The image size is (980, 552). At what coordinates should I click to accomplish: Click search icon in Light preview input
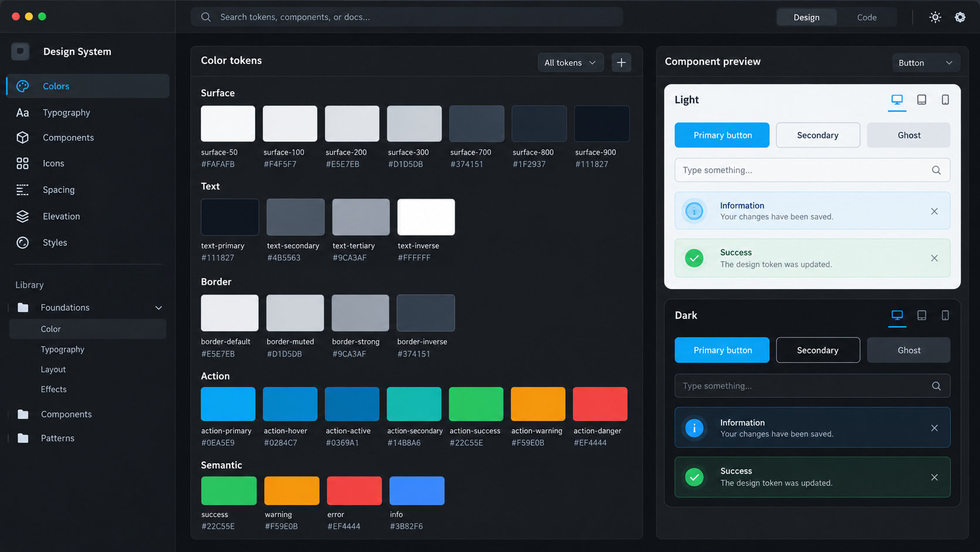(x=936, y=170)
